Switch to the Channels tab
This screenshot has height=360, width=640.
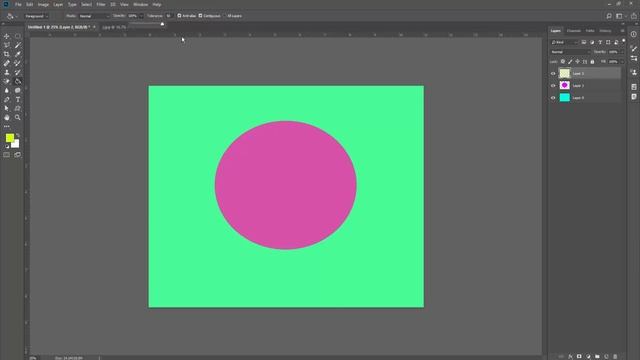pos(573,31)
